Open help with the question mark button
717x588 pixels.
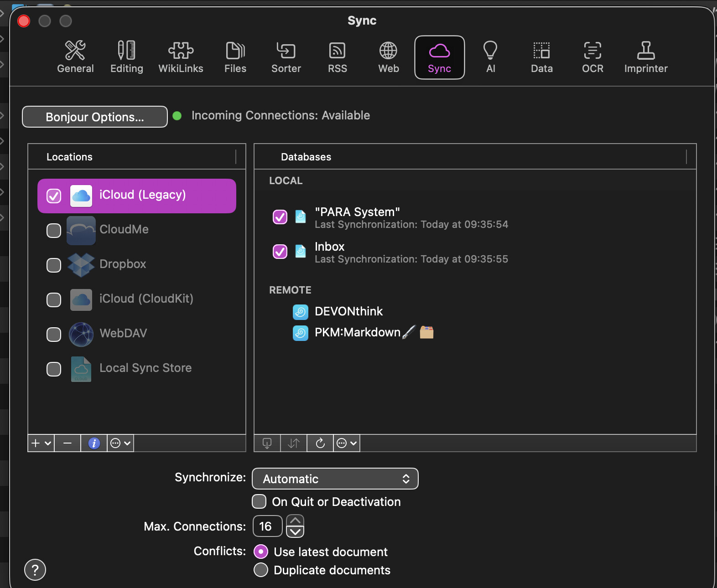(x=35, y=570)
